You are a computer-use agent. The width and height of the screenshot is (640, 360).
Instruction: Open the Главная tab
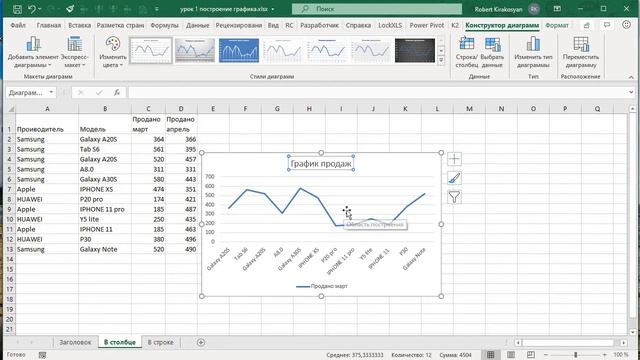click(x=49, y=25)
